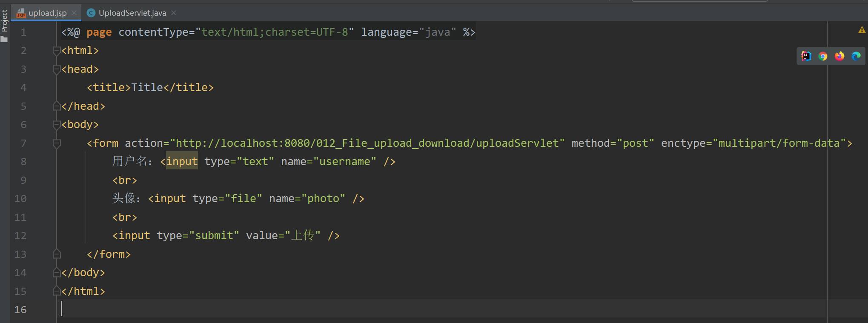The image size is (868, 323).
Task: Click the 用户名 label text
Action: (129, 162)
